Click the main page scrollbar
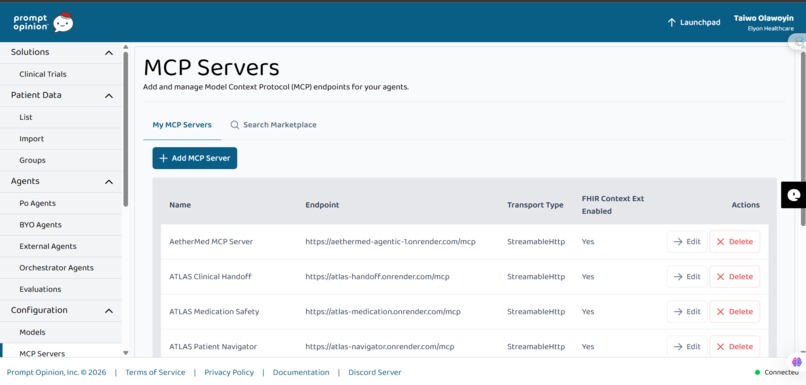The width and height of the screenshot is (806, 385). pos(803,138)
